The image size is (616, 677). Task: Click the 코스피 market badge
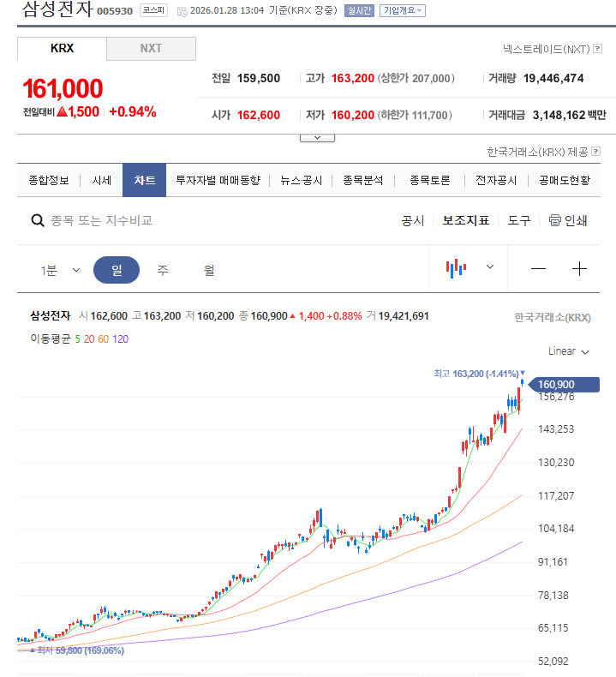coord(153,10)
